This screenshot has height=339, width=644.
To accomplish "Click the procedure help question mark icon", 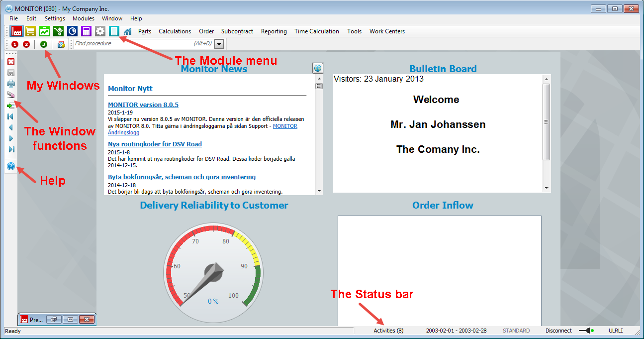I will 61,44.
